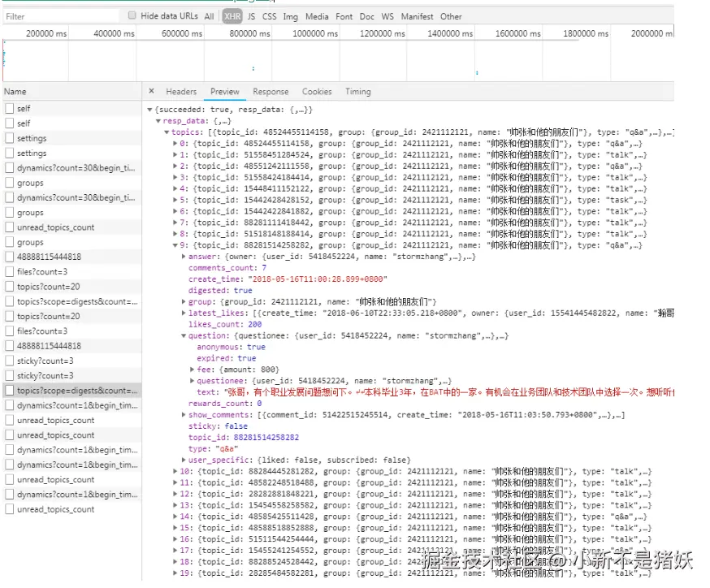This screenshot has width=710, height=588.
Task: Click the icon beside files?count=3 request
Action: point(10,272)
